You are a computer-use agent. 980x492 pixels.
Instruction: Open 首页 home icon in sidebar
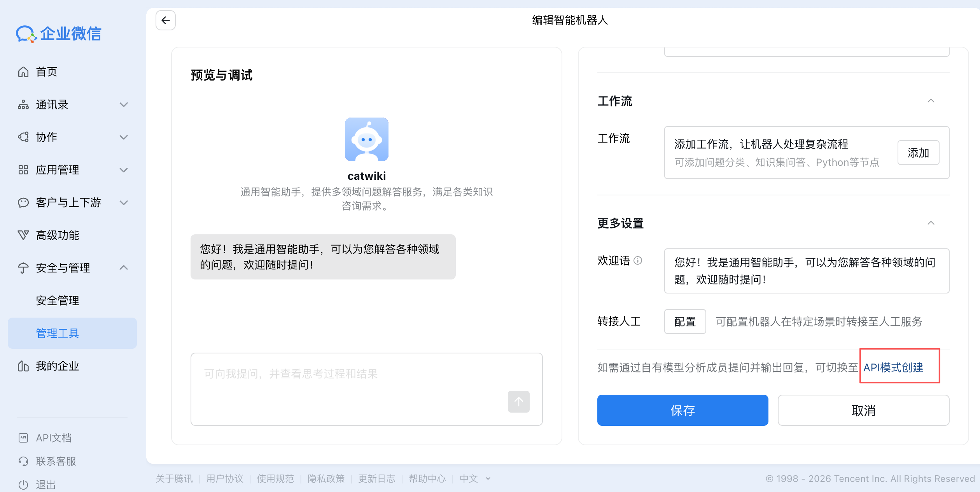click(23, 72)
